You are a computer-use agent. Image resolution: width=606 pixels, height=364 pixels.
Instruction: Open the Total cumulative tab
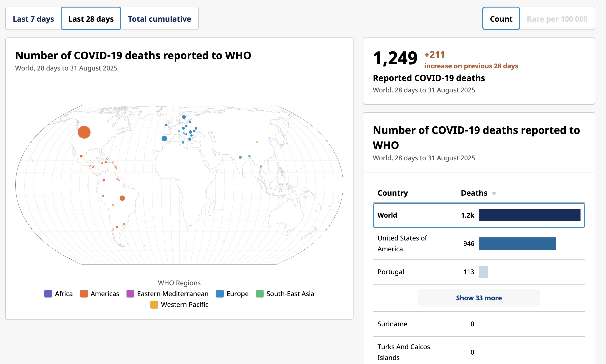159,19
